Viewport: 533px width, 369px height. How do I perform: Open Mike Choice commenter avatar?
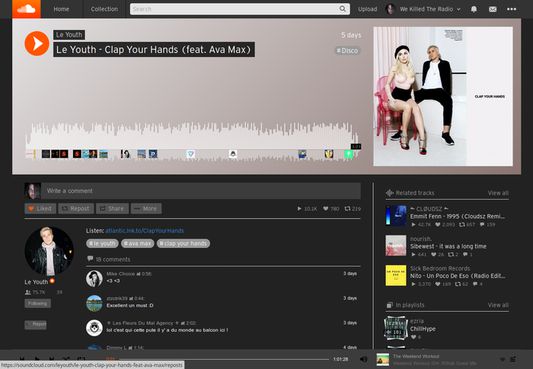coord(94,279)
